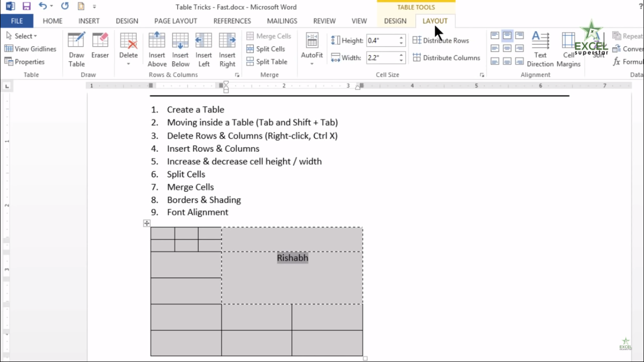The height and width of the screenshot is (362, 644).
Task: Switch to the PAGE LAYOUT tab
Action: [175, 21]
